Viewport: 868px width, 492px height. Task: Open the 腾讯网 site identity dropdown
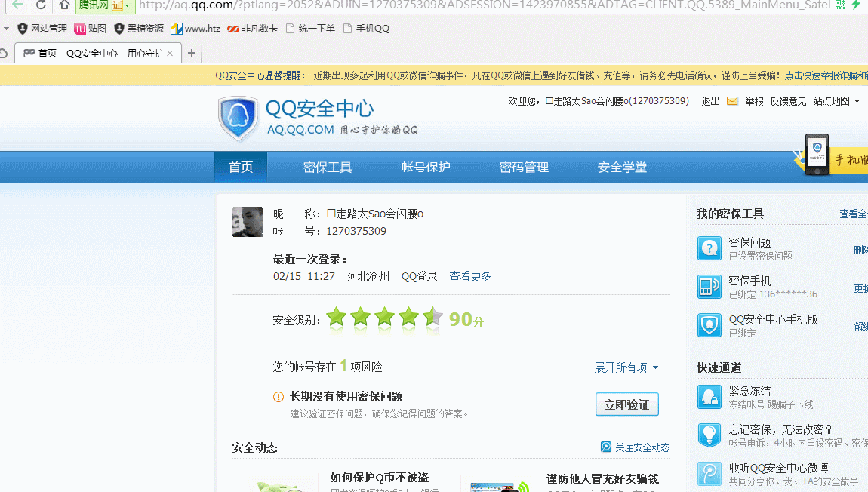point(103,5)
